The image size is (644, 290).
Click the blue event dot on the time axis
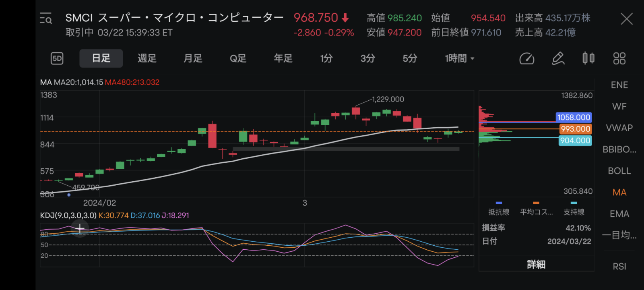[x=69, y=195]
